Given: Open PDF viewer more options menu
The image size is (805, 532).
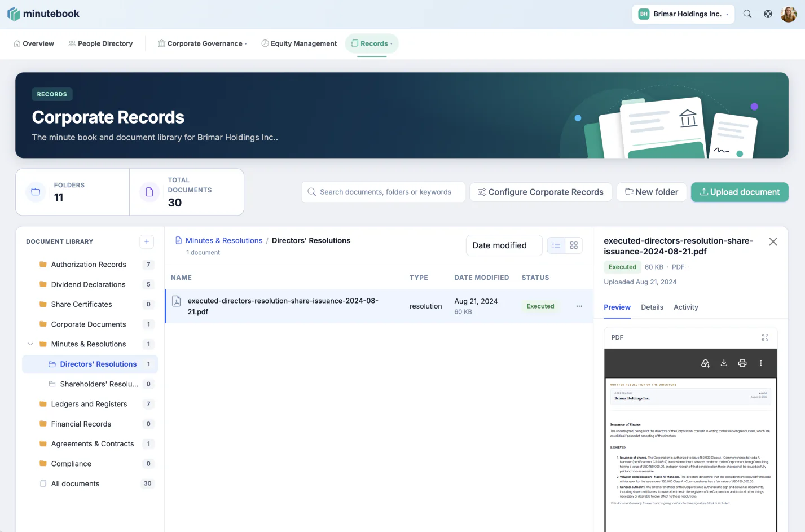Looking at the screenshot, I should 760,363.
